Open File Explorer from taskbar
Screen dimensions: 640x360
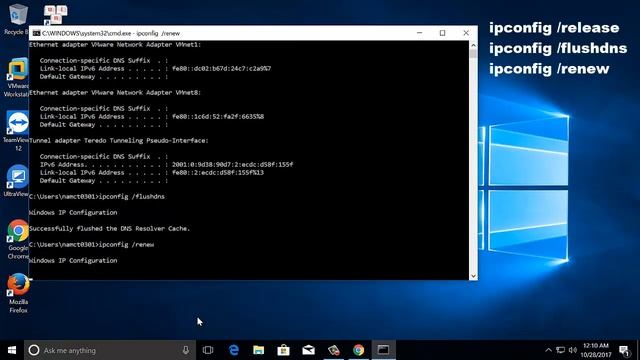(x=258, y=350)
